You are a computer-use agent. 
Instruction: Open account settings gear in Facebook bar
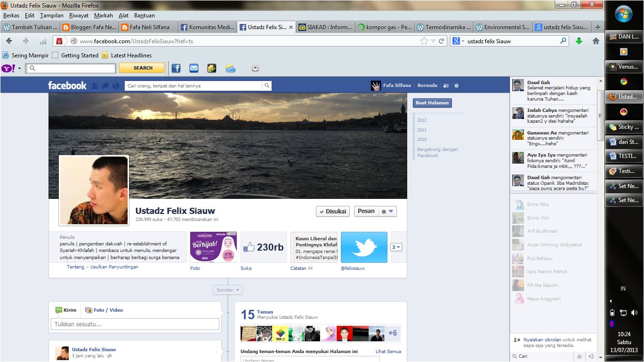456,86
